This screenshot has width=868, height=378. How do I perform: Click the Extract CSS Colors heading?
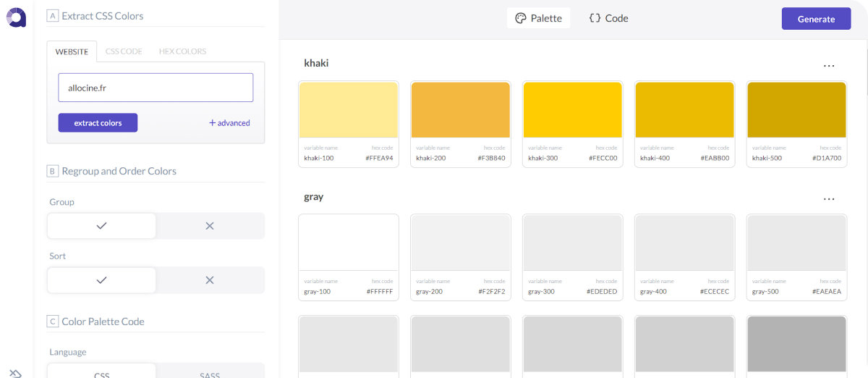point(103,15)
